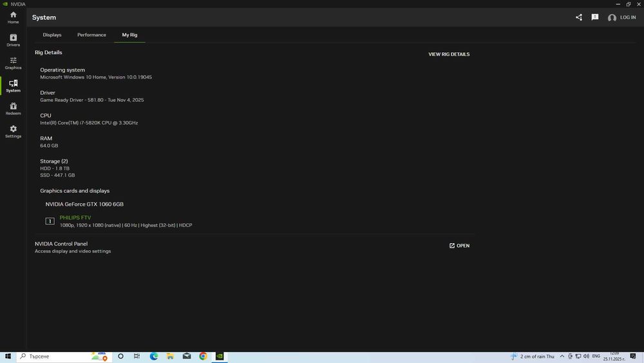Viewport: 644px width, 363px height.
Task: Select the My Rig tab
Action: point(129,35)
